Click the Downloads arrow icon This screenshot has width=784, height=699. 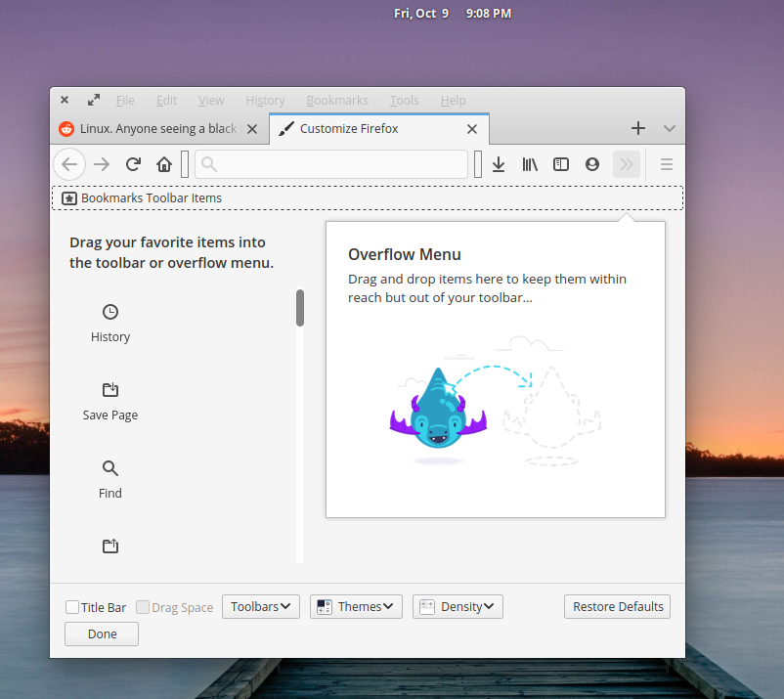pyautogui.click(x=499, y=164)
